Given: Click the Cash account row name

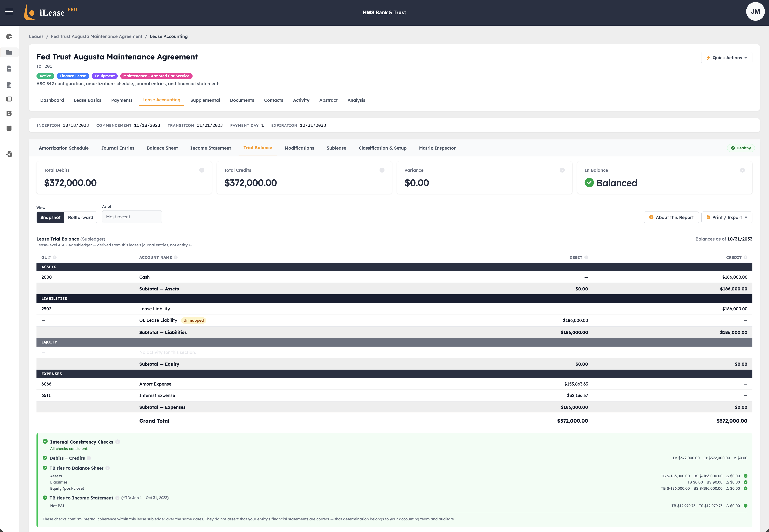Looking at the screenshot, I should coord(144,277).
